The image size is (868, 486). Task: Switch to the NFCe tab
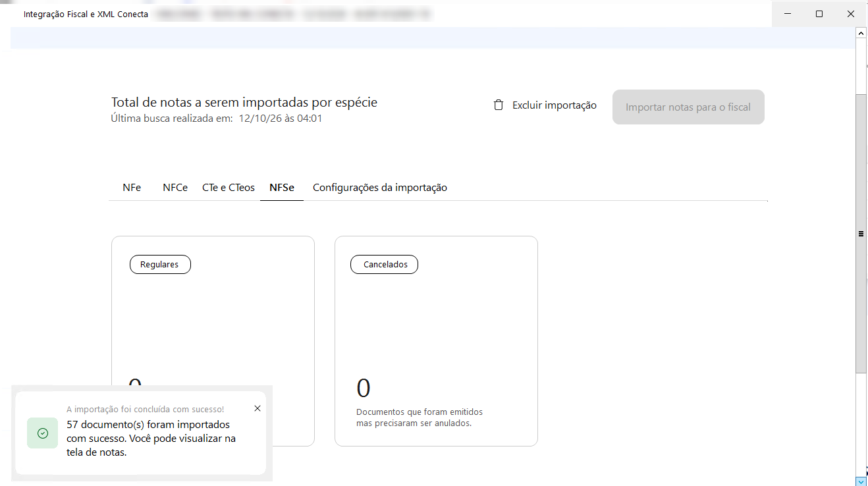tap(175, 188)
